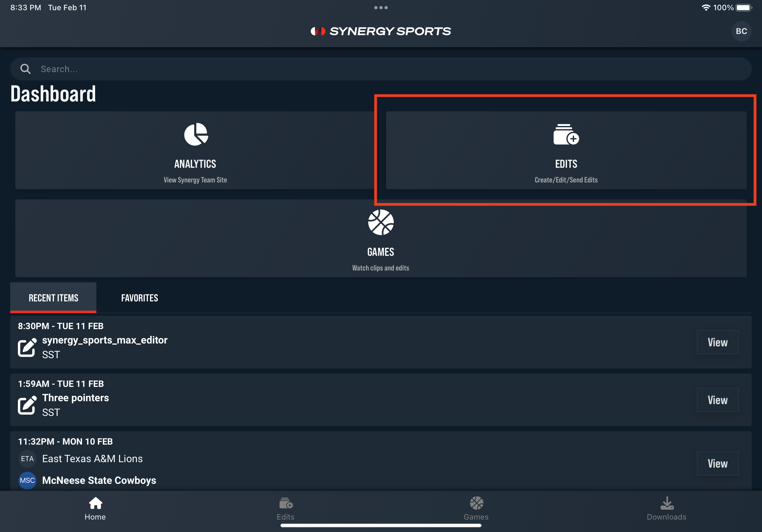The height and width of the screenshot is (532, 762).
Task: View the East Texas A&M Lions game
Action: click(x=718, y=463)
